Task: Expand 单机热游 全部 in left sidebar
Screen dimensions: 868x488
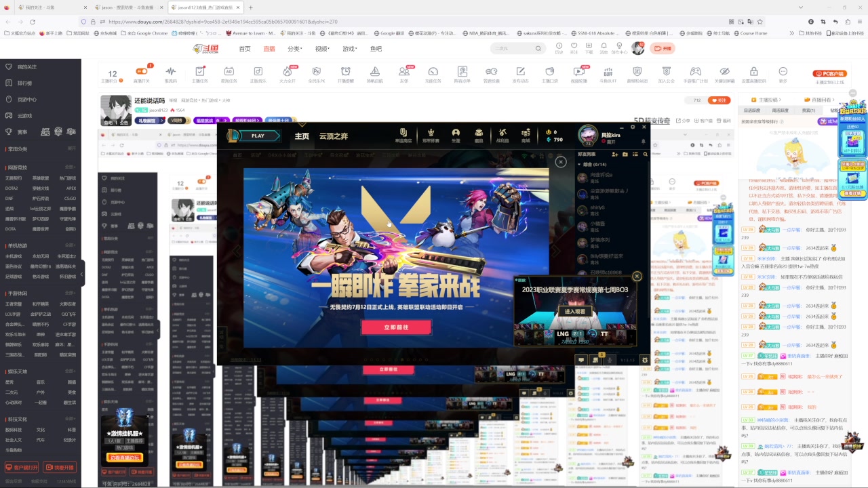Action: click(x=70, y=246)
